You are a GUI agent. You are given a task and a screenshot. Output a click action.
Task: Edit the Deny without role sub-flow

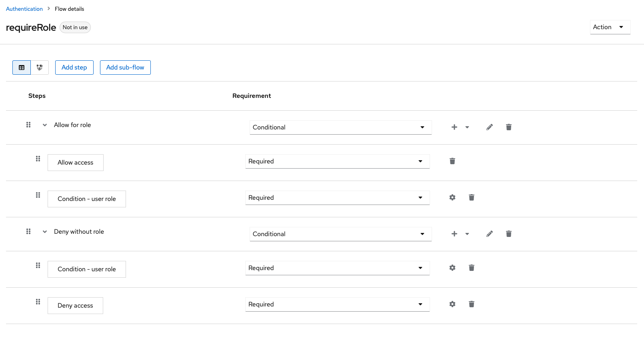point(489,234)
